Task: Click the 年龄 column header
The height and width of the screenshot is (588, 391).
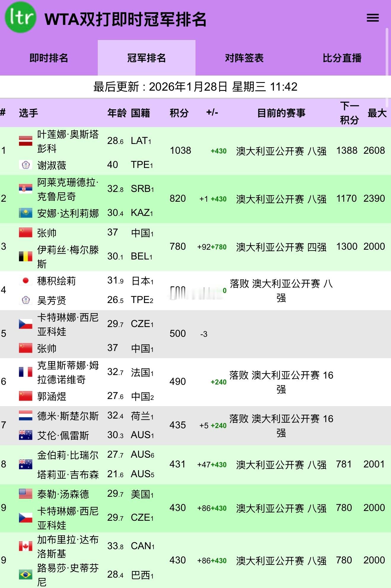Action: [117, 113]
